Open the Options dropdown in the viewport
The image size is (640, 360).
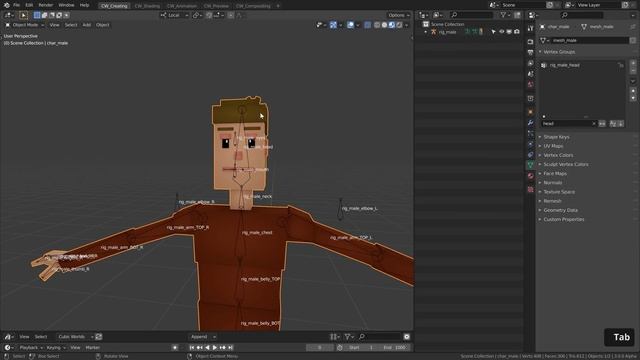pos(399,15)
